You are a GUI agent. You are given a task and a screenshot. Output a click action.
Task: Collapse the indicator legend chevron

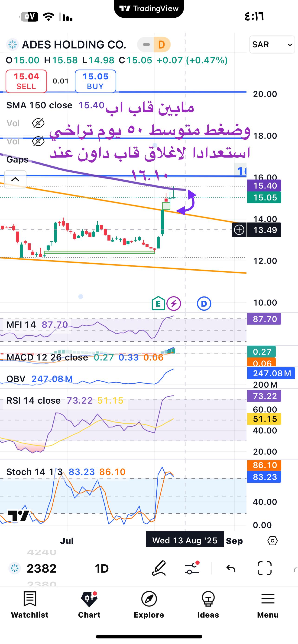(x=15, y=179)
